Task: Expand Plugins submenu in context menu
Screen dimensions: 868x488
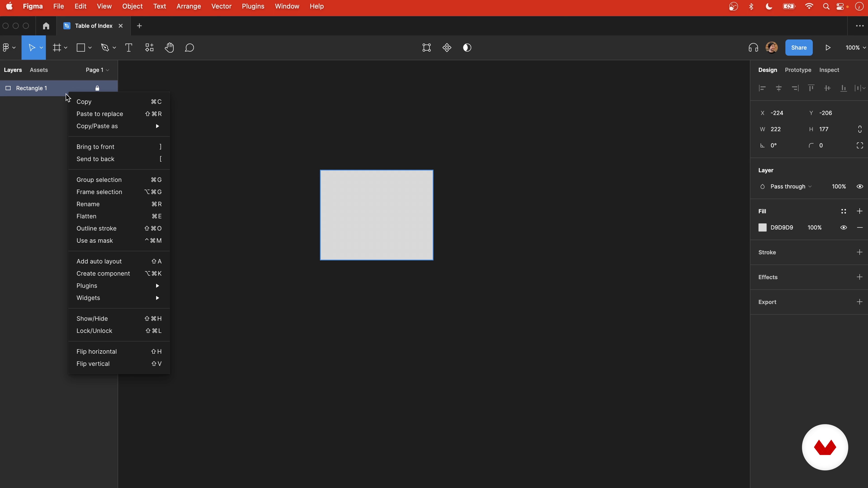Action: (119, 286)
